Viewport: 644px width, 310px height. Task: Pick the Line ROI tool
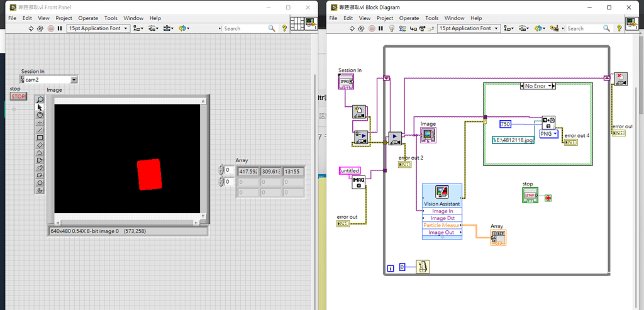(x=40, y=130)
